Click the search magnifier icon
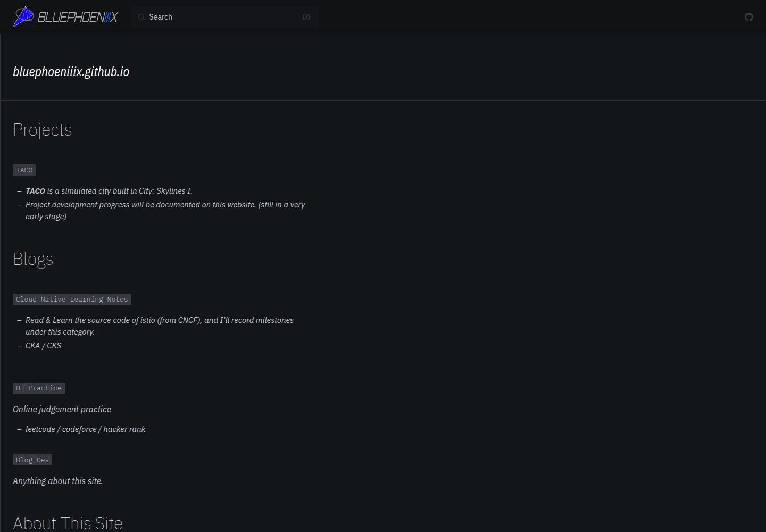Viewport: 766px width, 532px height. (x=141, y=17)
